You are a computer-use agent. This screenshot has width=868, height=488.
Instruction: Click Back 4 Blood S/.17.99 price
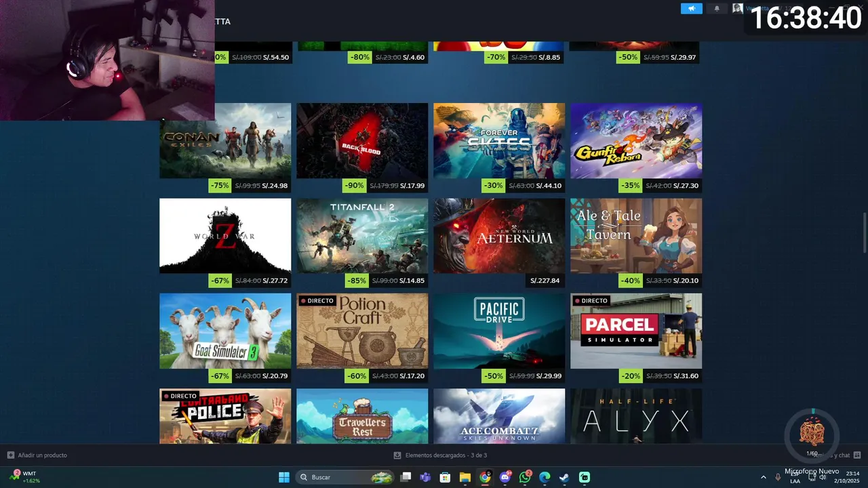[412, 186]
